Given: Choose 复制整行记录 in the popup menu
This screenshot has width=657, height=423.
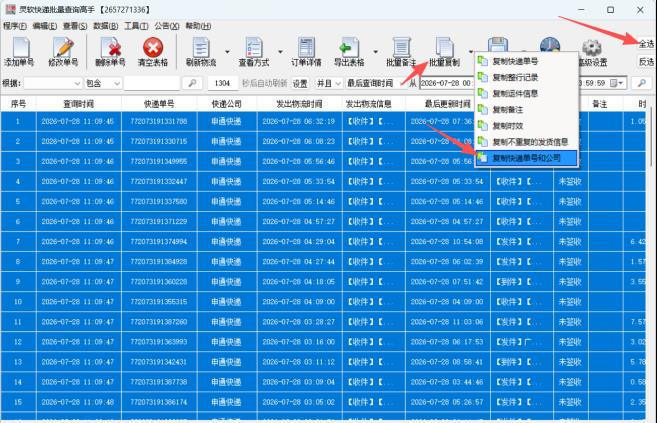Looking at the screenshot, I should (526, 77).
